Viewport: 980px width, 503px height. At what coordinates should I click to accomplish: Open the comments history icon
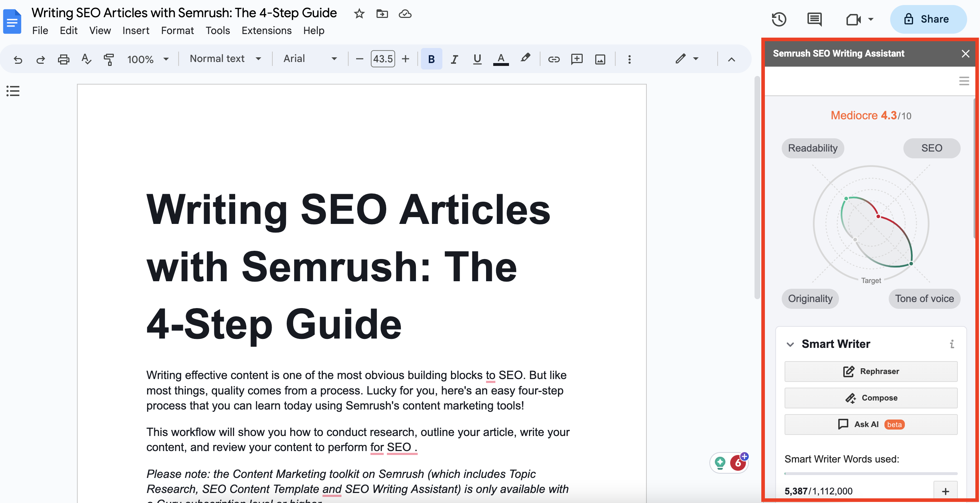(x=814, y=19)
